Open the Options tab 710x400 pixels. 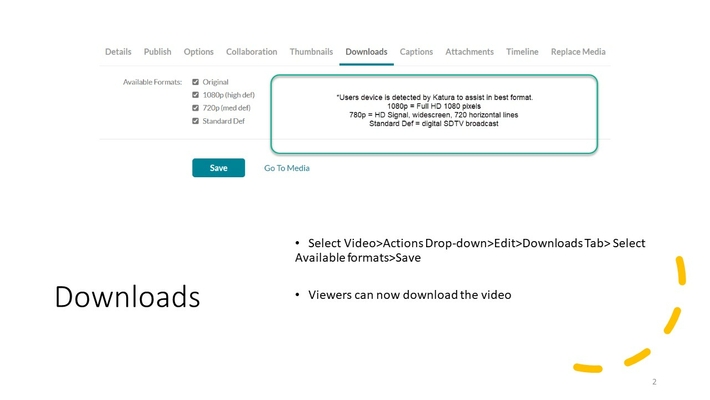tap(198, 52)
